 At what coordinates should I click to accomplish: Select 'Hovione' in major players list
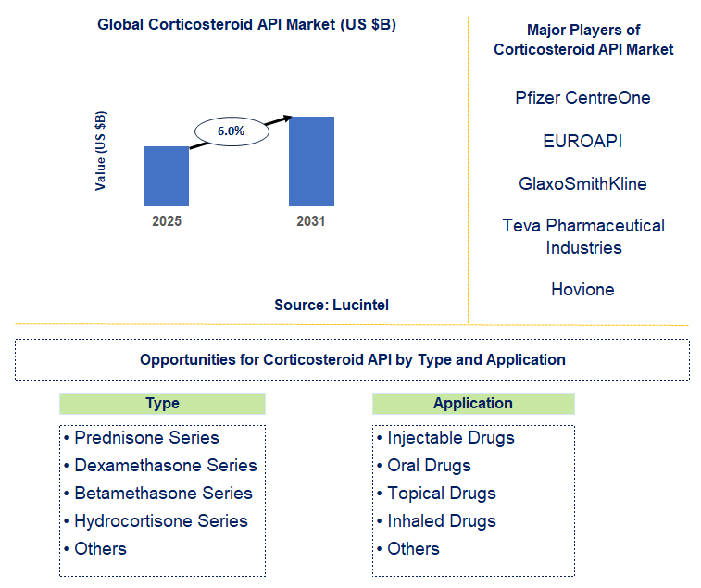point(583,289)
